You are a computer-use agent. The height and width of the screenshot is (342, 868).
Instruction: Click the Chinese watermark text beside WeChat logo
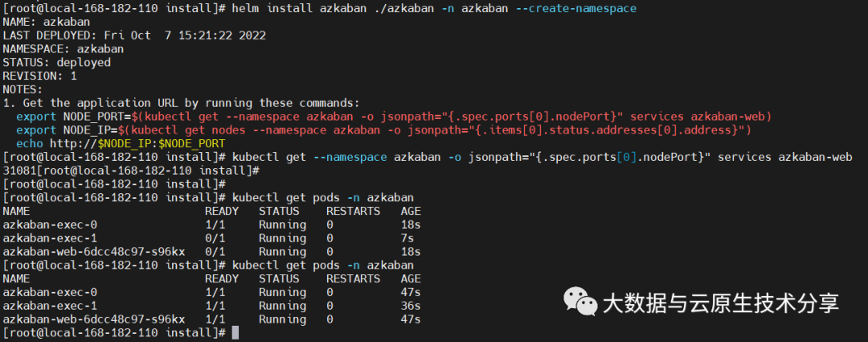pyautogui.click(x=720, y=303)
